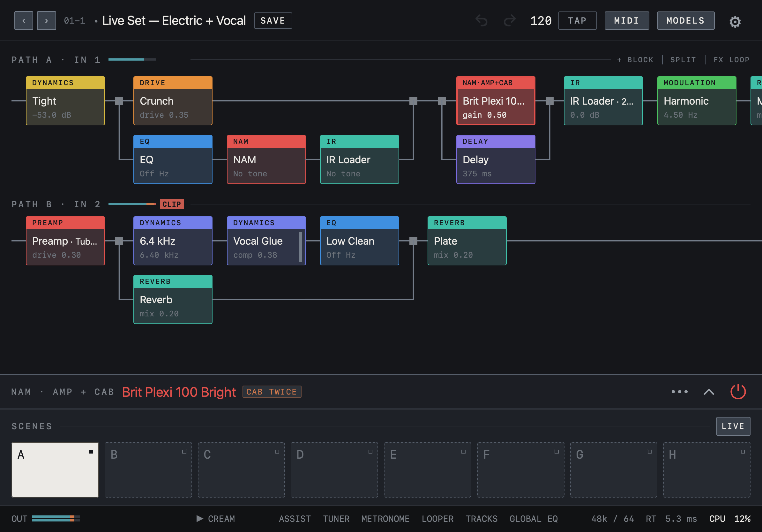Click the merge node after the Low Clean block
The width and height of the screenshot is (762, 532).
pyautogui.click(x=413, y=241)
